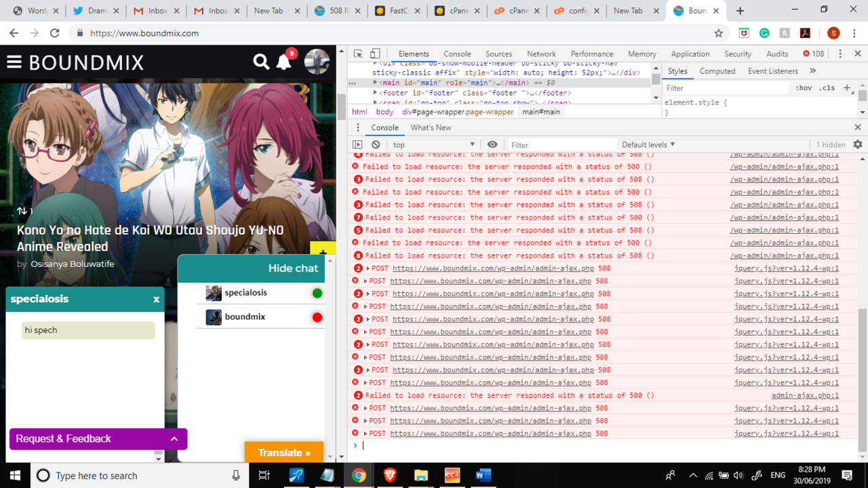The width and height of the screenshot is (868, 488).
Task: Toggle the :hov element state pane
Action: click(804, 87)
